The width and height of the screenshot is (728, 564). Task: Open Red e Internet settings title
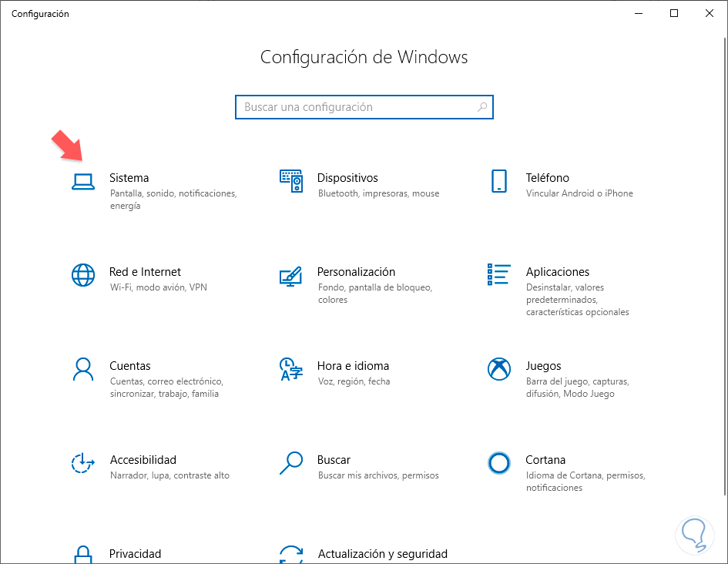click(x=145, y=271)
